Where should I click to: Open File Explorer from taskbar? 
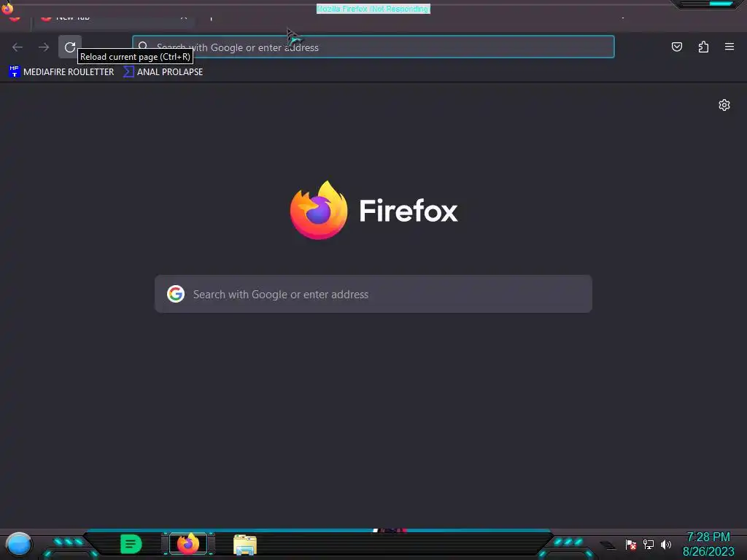coord(245,545)
